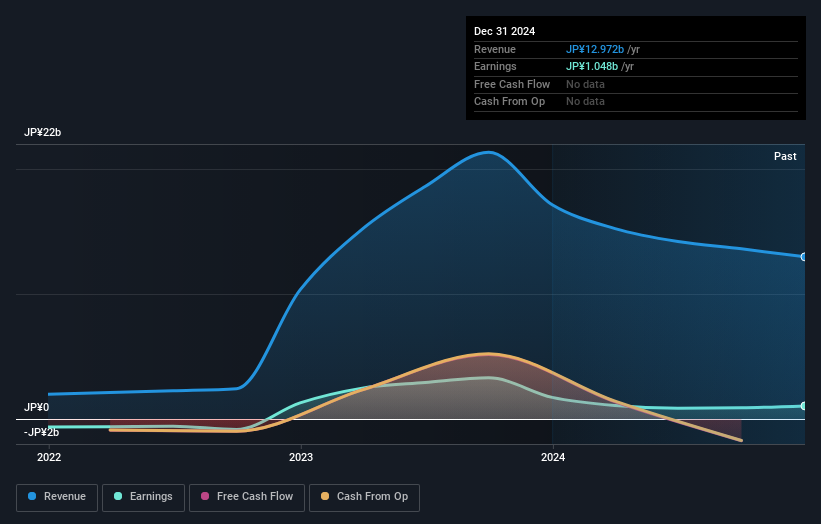
Task: Click the Dec 31 2024 tooltip date
Action: (504, 31)
